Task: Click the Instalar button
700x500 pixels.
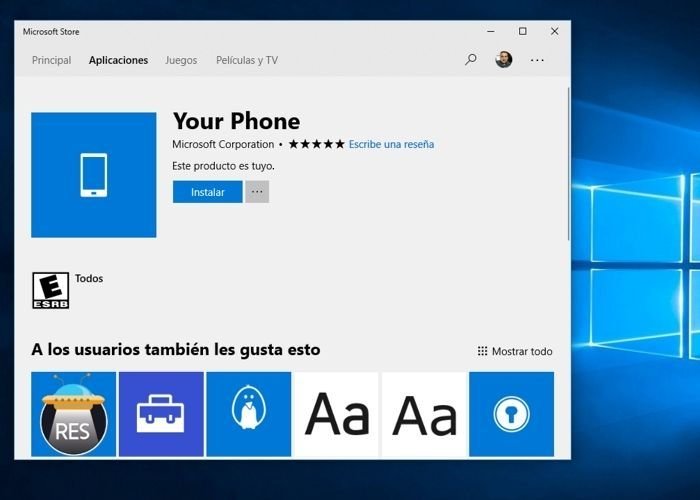Action: pyautogui.click(x=208, y=192)
